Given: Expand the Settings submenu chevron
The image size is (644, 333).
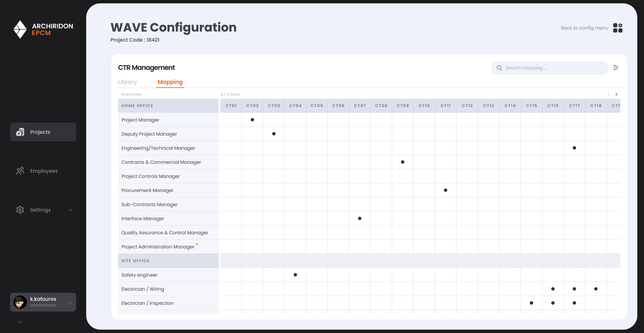Looking at the screenshot, I should 70,210.
